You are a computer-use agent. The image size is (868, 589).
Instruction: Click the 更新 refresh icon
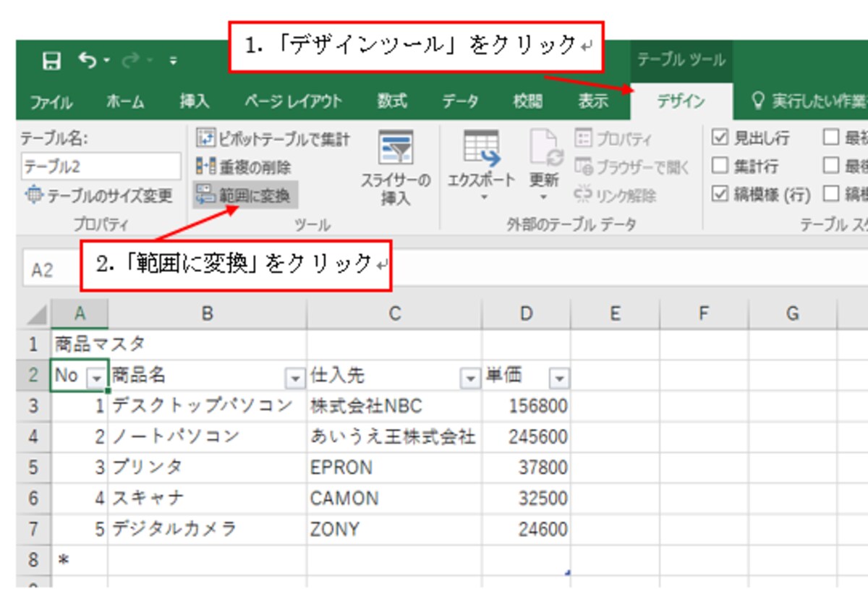545,148
